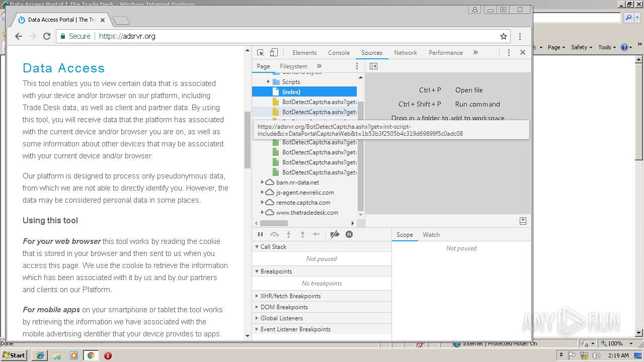
Task: Switch to the Console tab
Action: 339,52
